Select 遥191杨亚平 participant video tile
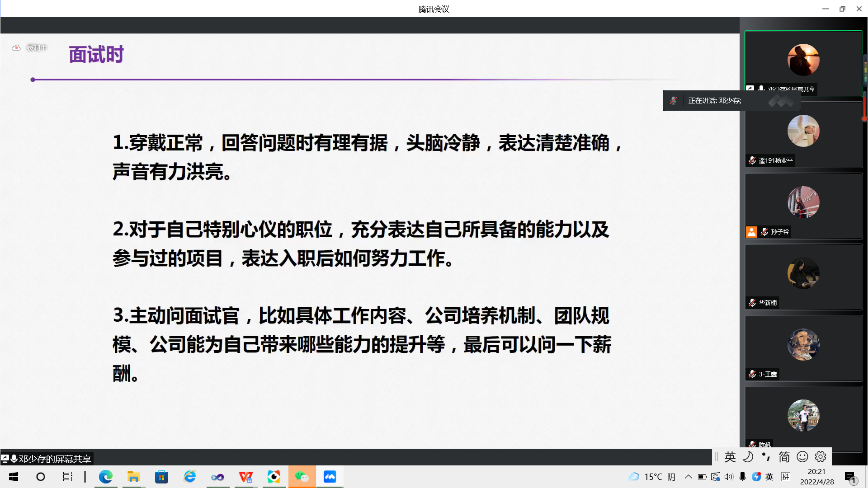 [x=803, y=134]
